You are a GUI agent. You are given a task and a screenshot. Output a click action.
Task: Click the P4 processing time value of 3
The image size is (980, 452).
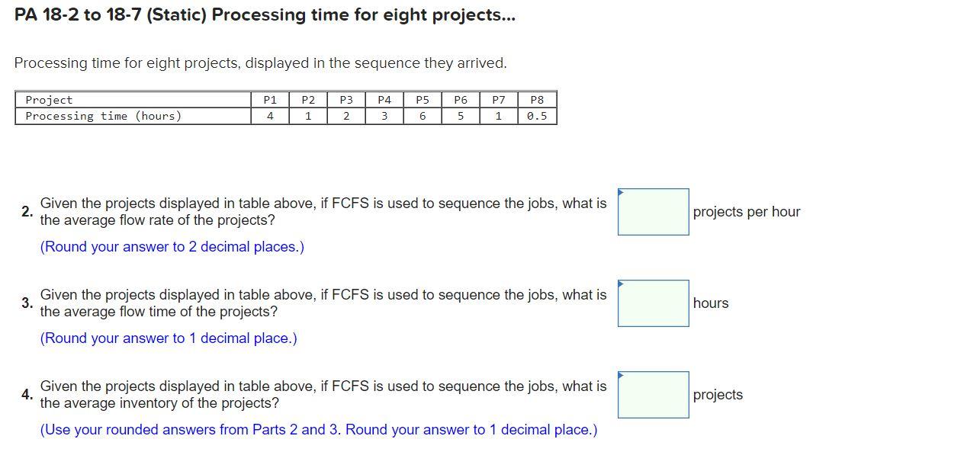tap(384, 116)
